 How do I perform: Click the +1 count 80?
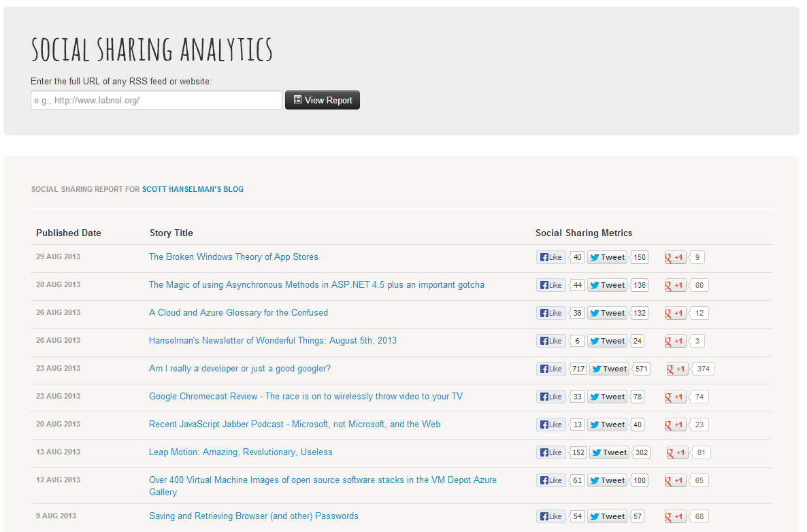click(699, 285)
